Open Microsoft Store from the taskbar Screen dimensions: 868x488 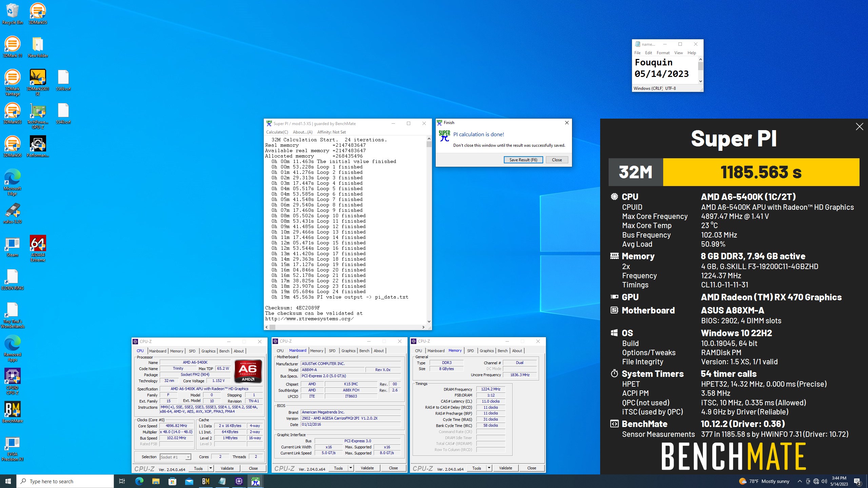tap(172, 481)
